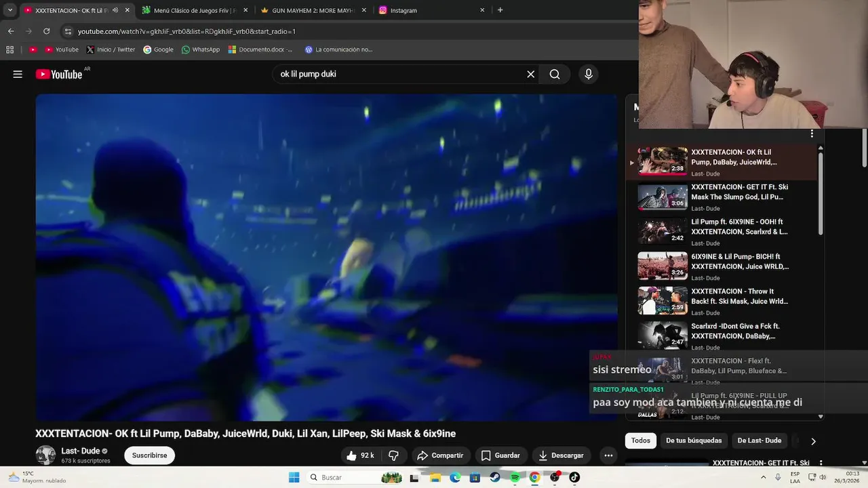The width and height of the screenshot is (868, 488).
Task: Go back in the browser
Action: 11,31
